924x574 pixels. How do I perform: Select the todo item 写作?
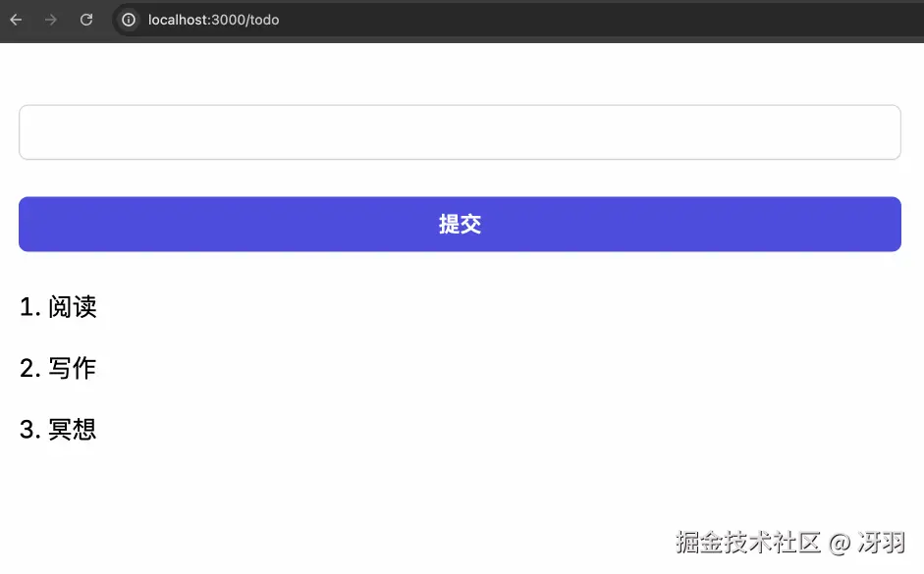[73, 368]
